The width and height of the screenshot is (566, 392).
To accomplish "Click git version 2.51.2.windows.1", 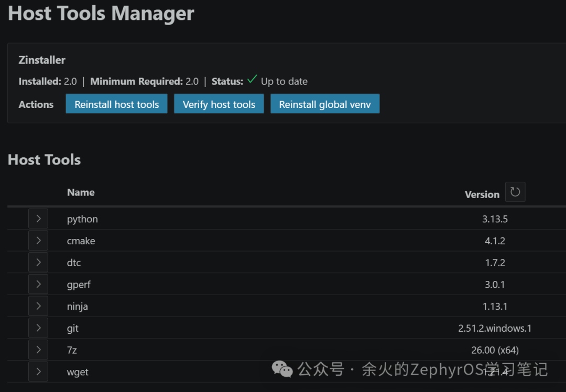I will point(495,328).
